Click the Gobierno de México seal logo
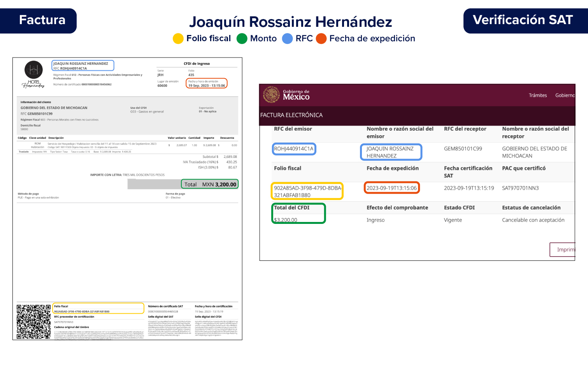Image resolution: width=588 pixels, height=372 pixels. pyautogui.click(x=271, y=94)
